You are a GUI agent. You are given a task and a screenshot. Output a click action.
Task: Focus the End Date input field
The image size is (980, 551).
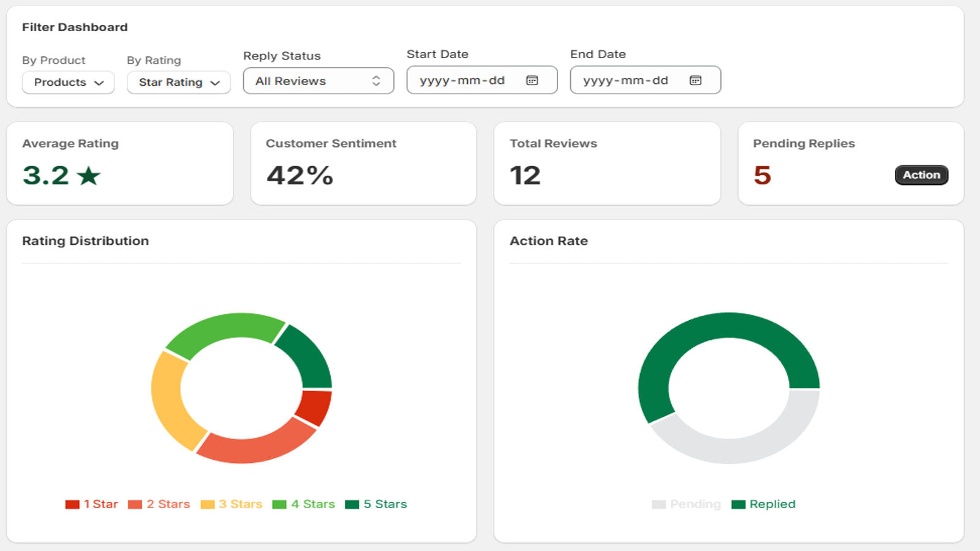click(x=646, y=80)
